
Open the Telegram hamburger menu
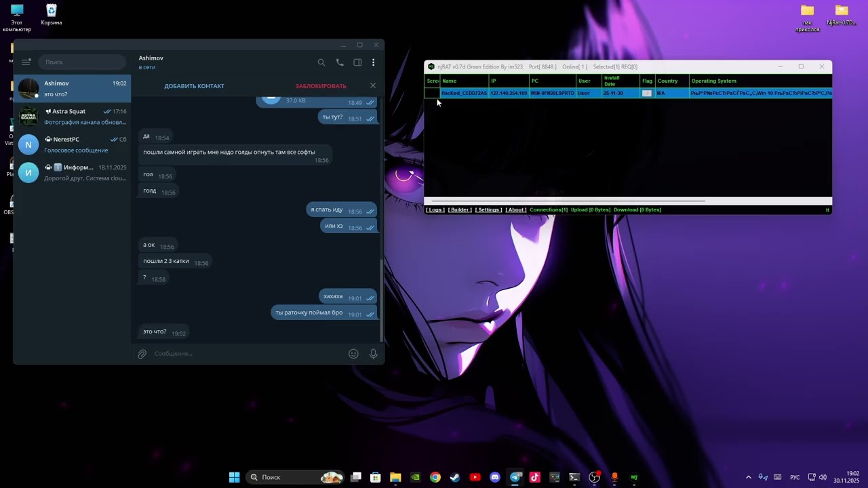click(x=26, y=62)
